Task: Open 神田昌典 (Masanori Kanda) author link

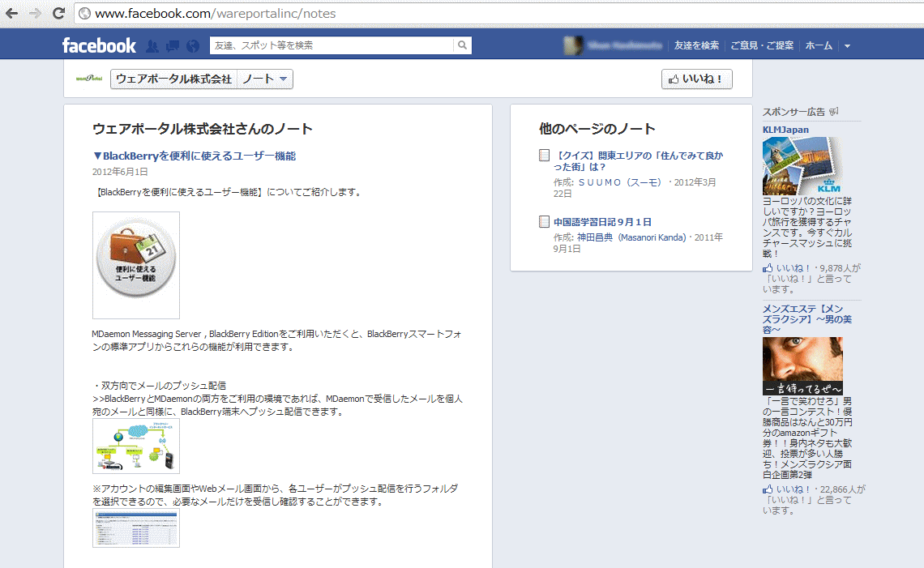Action: coord(631,237)
